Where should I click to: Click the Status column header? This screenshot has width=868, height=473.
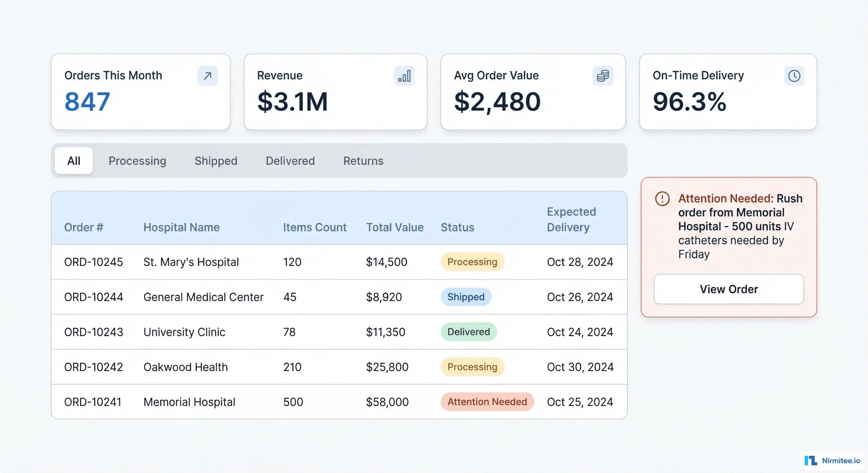tap(458, 227)
